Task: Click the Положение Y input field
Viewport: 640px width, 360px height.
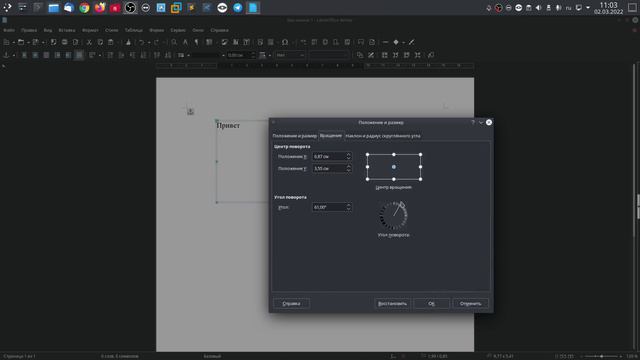Action: (x=331, y=168)
